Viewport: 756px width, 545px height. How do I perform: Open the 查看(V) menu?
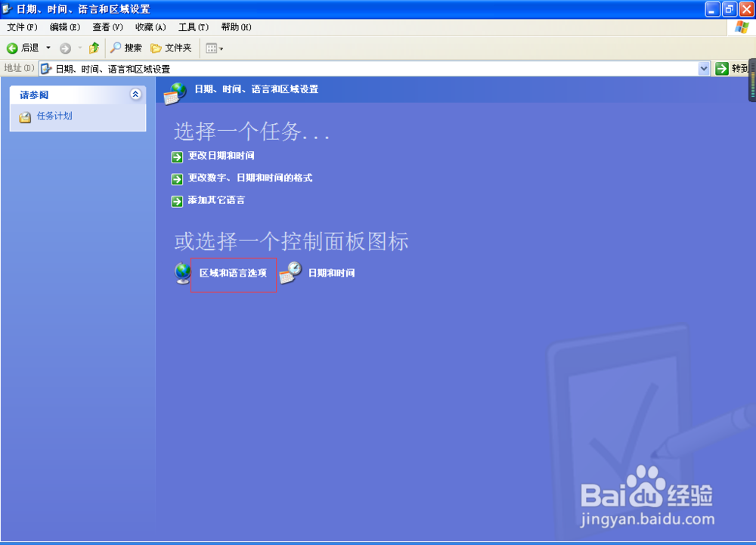tap(107, 27)
